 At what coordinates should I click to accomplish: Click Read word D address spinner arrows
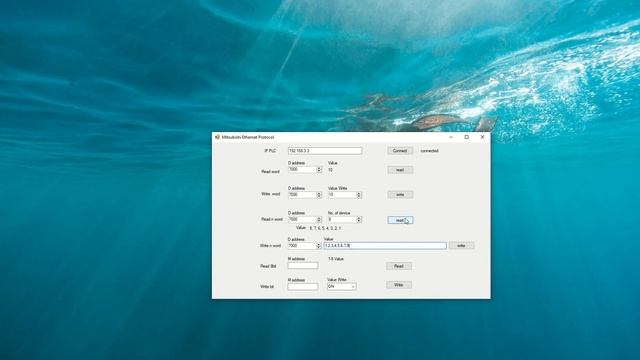(x=319, y=170)
